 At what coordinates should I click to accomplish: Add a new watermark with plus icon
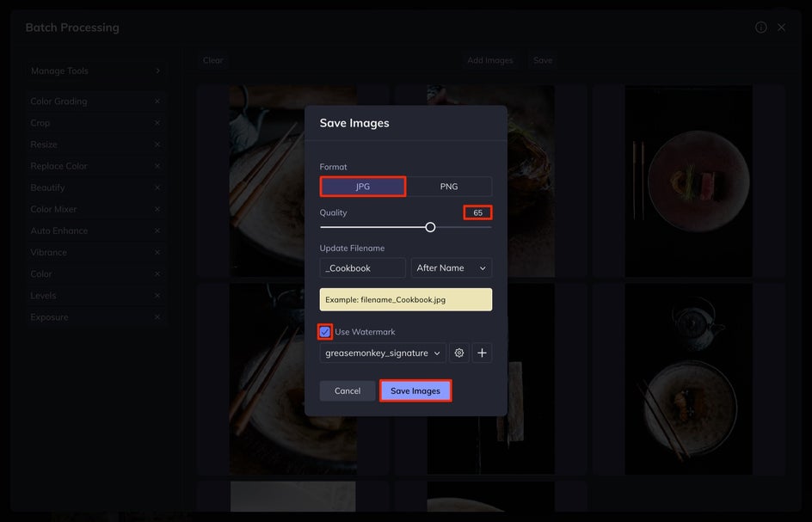click(482, 353)
